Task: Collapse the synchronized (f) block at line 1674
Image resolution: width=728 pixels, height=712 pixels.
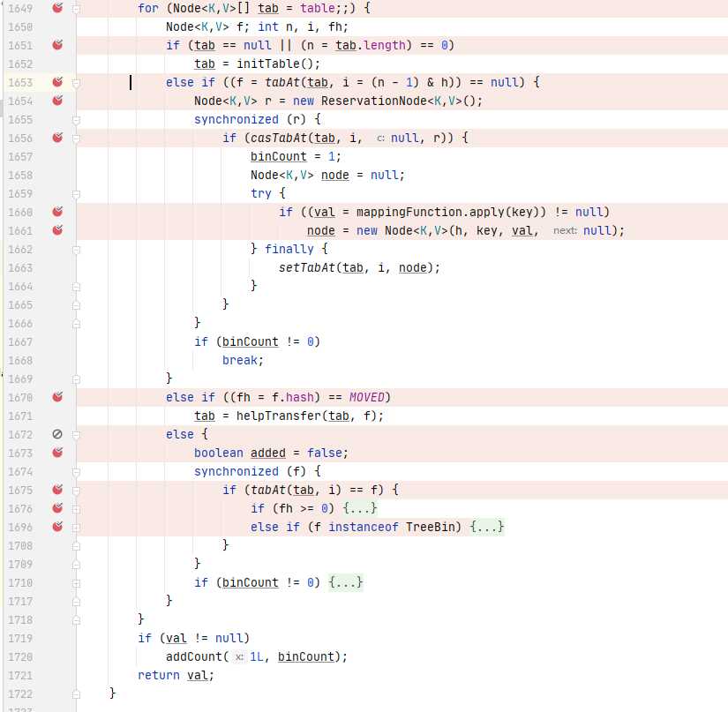Action: point(77,472)
